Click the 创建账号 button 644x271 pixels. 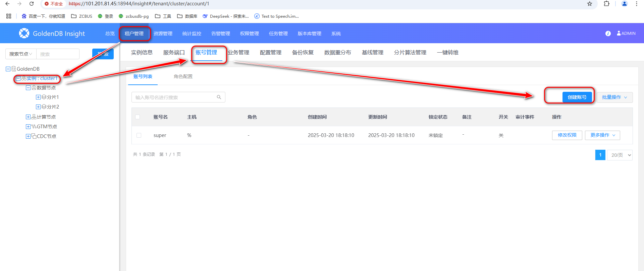tap(577, 97)
